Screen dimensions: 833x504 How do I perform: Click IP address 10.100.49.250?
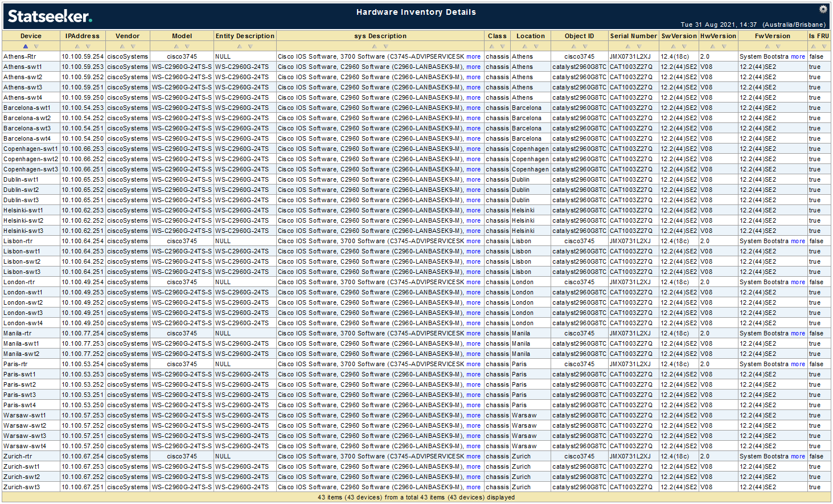point(83,323)
